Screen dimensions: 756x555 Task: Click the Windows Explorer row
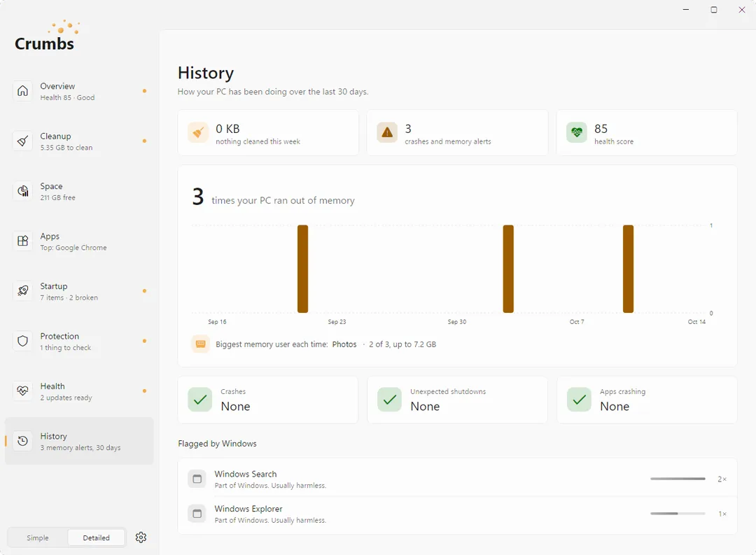(458, 514)
